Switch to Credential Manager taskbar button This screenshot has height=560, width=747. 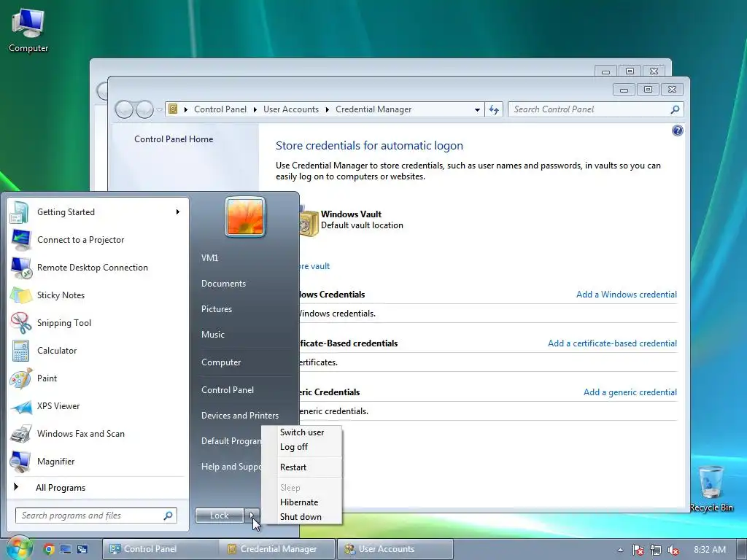pos(277,549)
